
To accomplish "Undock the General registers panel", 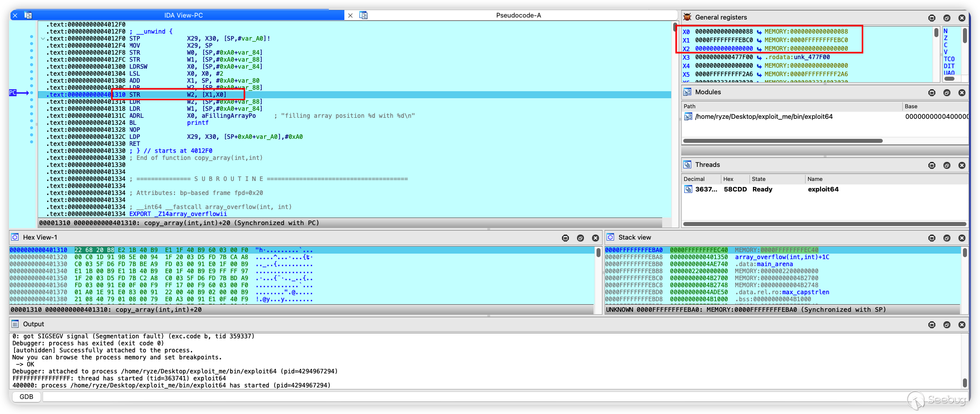I will pyautogui.click(x=946, y=18).
